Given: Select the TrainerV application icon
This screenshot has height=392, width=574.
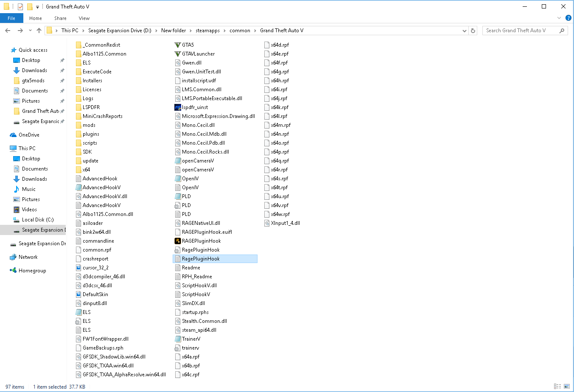Looking at the screenshot, I should pyautogui.click(x=178, y=339).
